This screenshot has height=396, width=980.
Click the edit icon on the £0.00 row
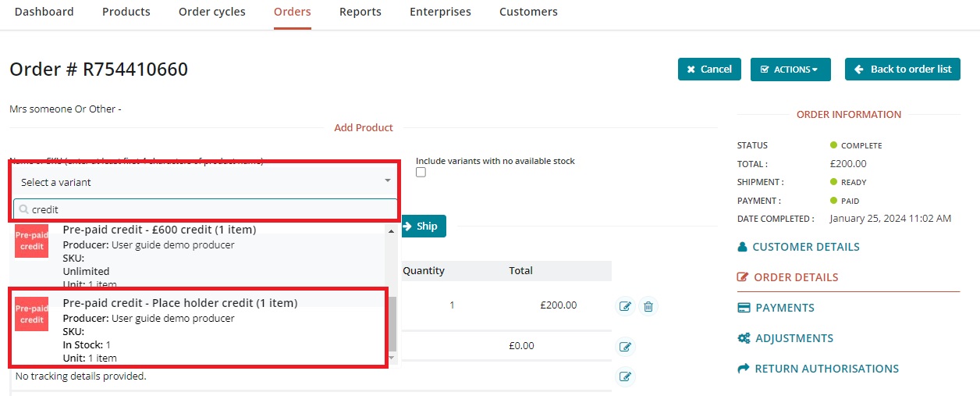(x=625, y=347)
